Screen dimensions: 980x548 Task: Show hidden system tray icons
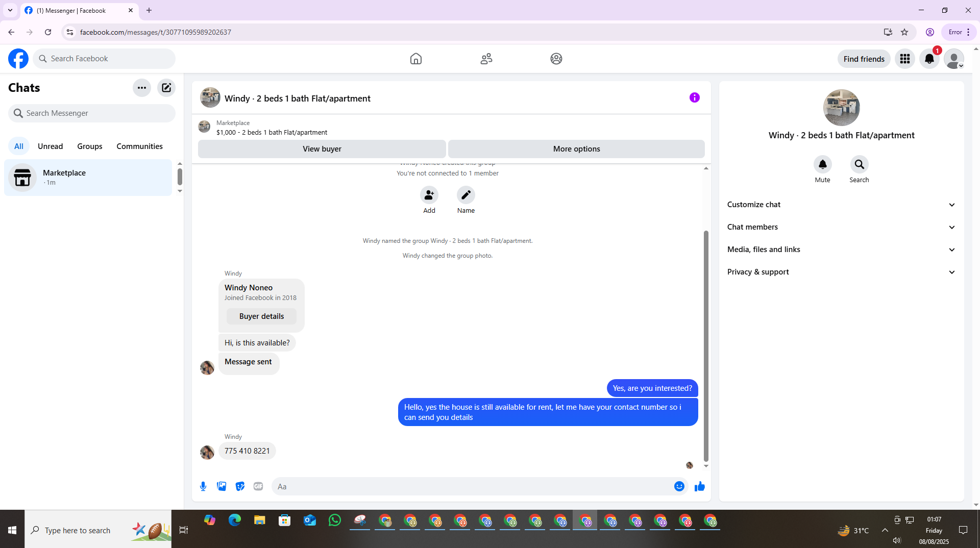click(885, 530)
